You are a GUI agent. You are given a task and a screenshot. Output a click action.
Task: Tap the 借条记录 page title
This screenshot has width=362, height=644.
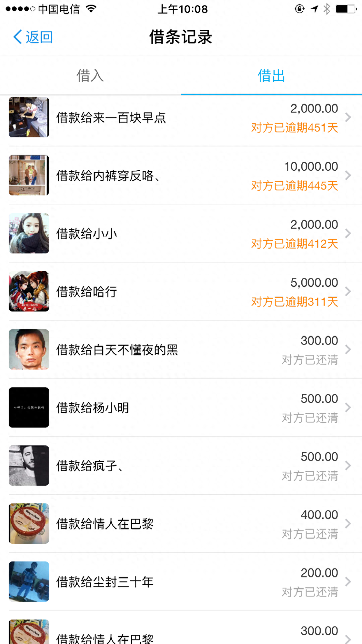tap(181, 37)
